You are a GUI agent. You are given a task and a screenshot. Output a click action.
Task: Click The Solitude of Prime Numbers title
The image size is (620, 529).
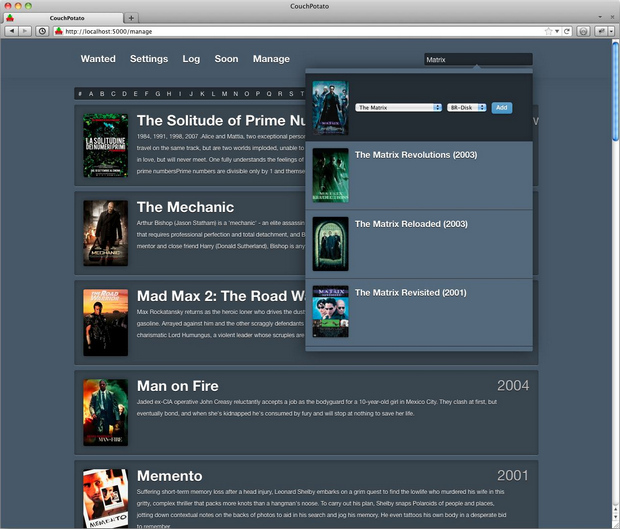(x=221, y=121)
